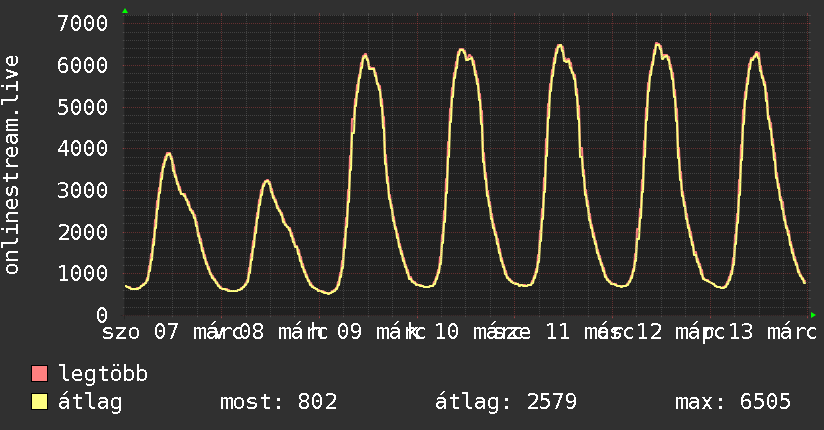
Task: Click the 'most: 802' current value
Action: [279, 402]
